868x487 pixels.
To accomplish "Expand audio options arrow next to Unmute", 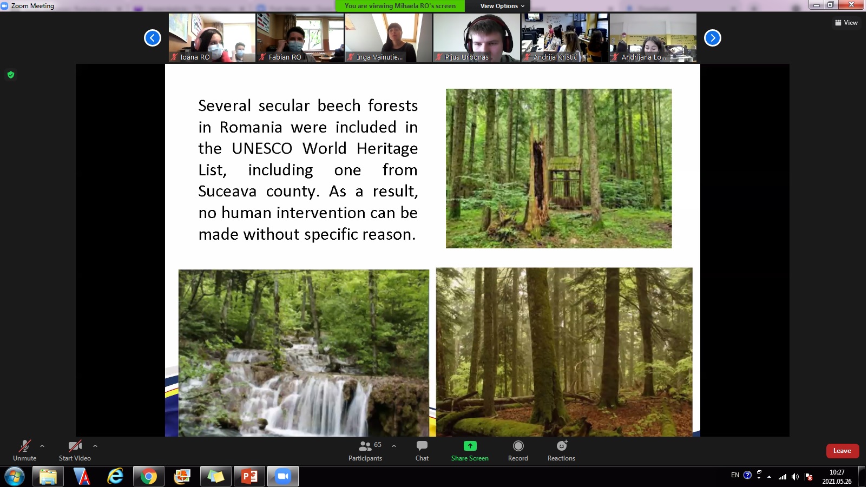I will 42,446.
